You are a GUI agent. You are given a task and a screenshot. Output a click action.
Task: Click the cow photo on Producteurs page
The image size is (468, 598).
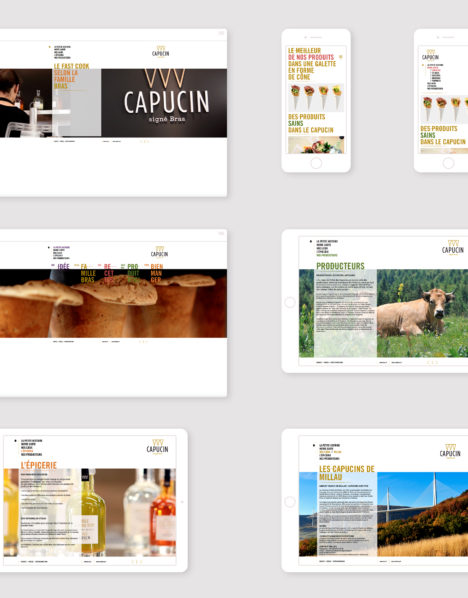423,313
